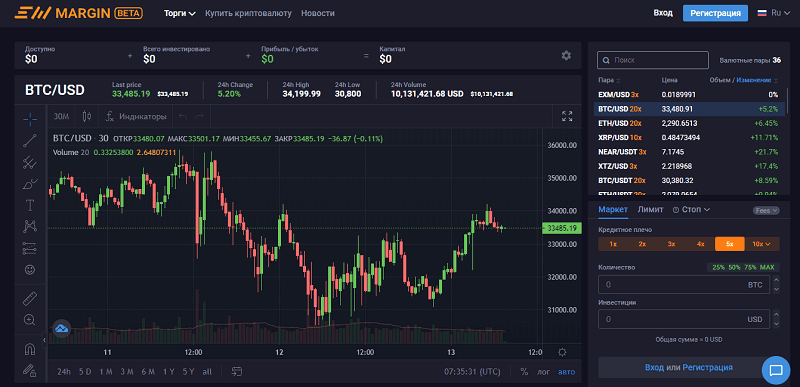
Task: Switch to the Маркет order tab
Action: (613, 210)
